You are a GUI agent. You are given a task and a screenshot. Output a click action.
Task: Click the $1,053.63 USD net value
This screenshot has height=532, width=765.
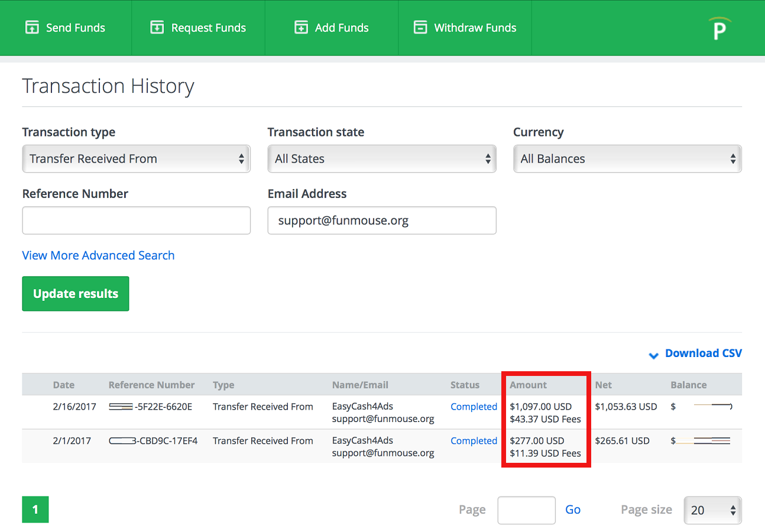(626, 407)
